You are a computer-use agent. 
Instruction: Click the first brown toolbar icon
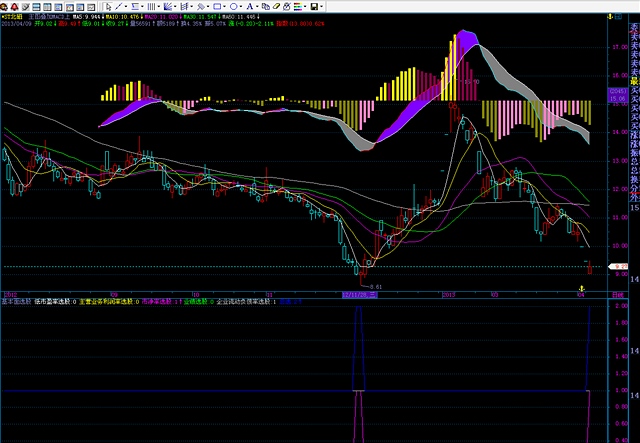[4, 7]
